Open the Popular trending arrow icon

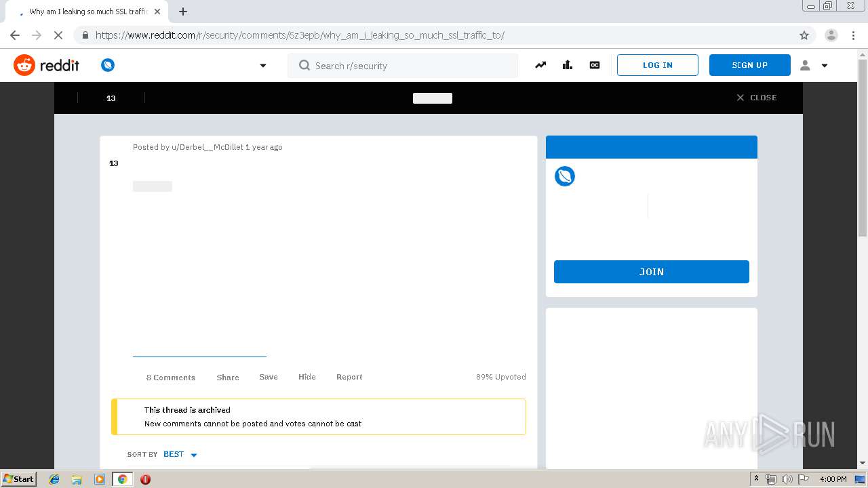pos(540,65)
